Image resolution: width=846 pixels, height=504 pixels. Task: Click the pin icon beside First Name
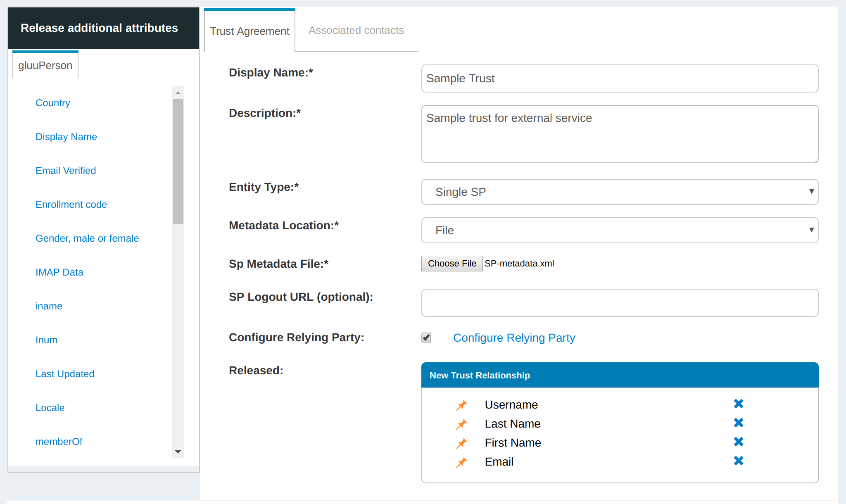pos(461,443)
